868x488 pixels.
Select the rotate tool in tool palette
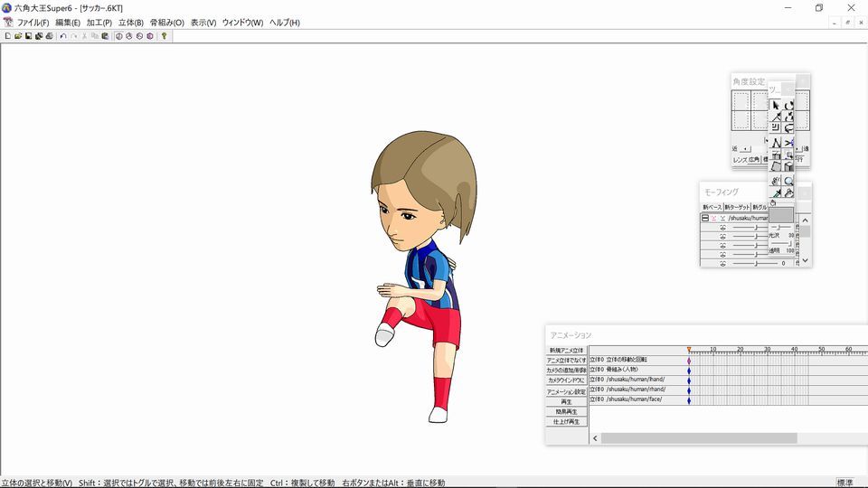(788, 106)
